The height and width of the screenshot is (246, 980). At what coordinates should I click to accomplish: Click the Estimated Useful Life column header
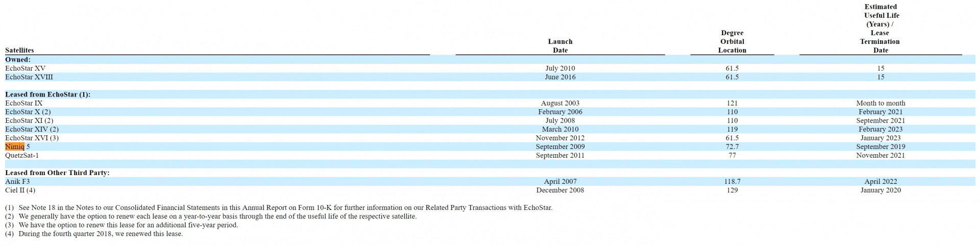coord(880,29)
